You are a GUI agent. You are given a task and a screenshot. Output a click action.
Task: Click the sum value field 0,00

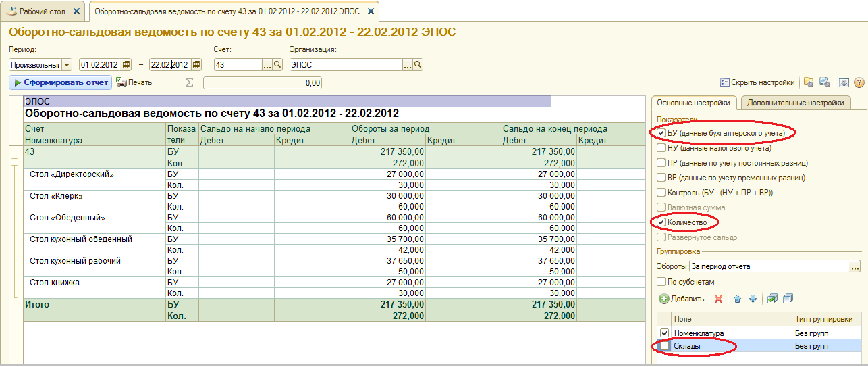pos(262,82)
